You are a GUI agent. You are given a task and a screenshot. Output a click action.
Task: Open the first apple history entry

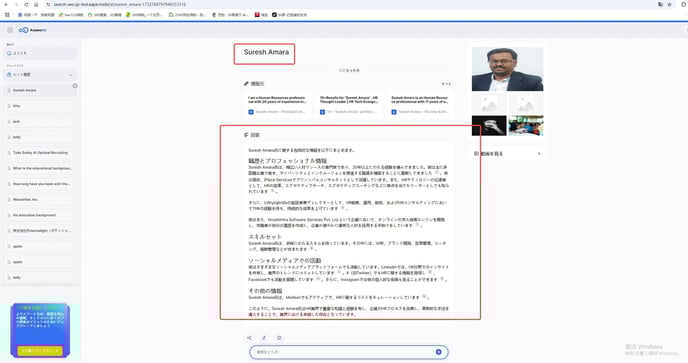click(x=40, y=246)
